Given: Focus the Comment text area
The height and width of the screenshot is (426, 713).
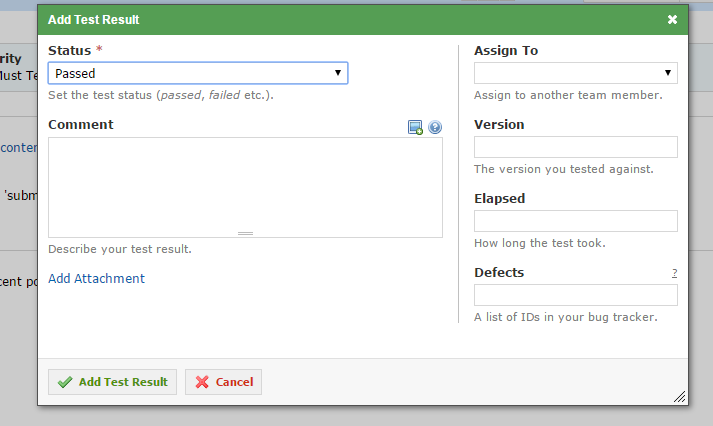Looking at the screenshot, I should 245,187.
